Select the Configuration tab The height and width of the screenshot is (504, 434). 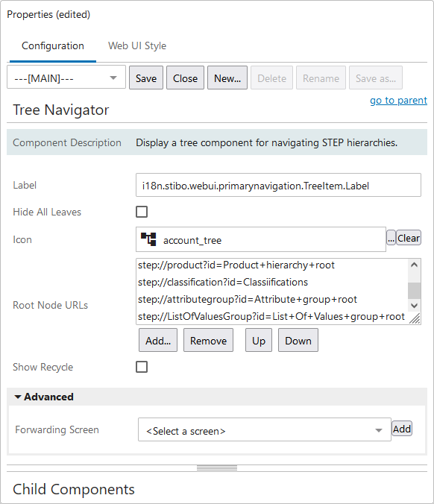click(53, 45)
